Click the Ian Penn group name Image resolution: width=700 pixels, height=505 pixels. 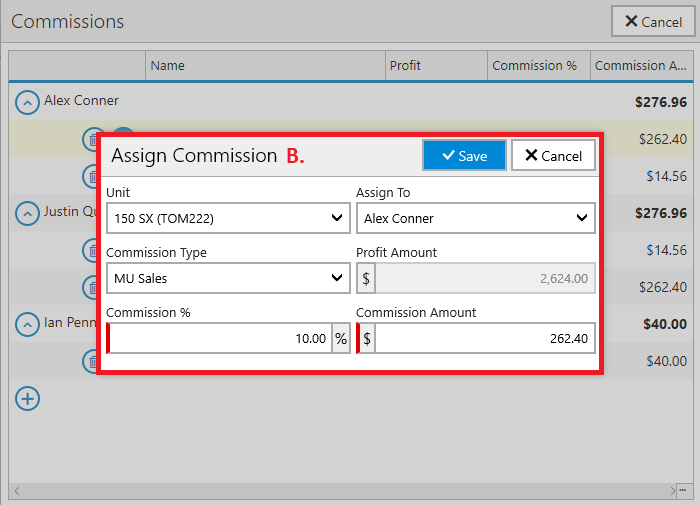point(70,322)
